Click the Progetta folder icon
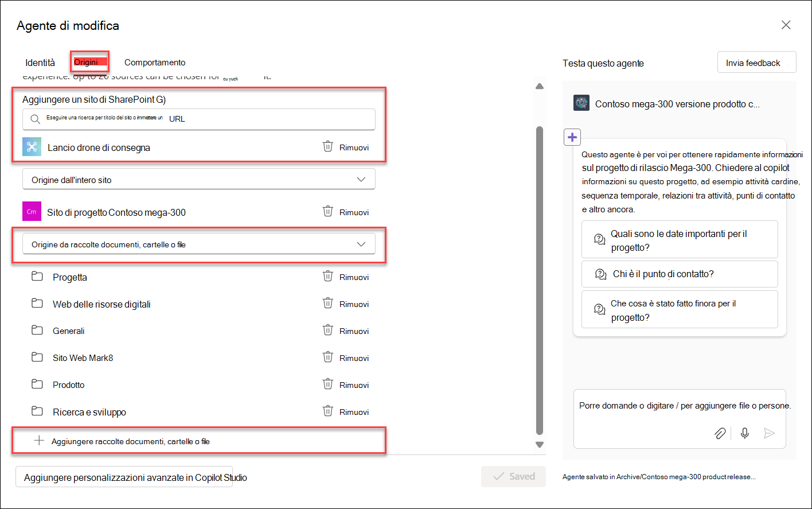Viewport: 812px width, 509px height. 37,277
